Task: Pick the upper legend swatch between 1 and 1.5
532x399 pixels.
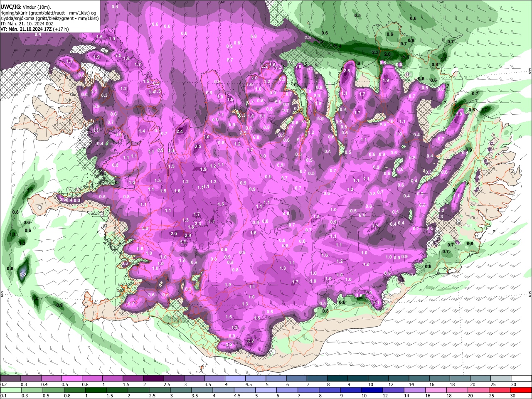Action: pos(112,379)
